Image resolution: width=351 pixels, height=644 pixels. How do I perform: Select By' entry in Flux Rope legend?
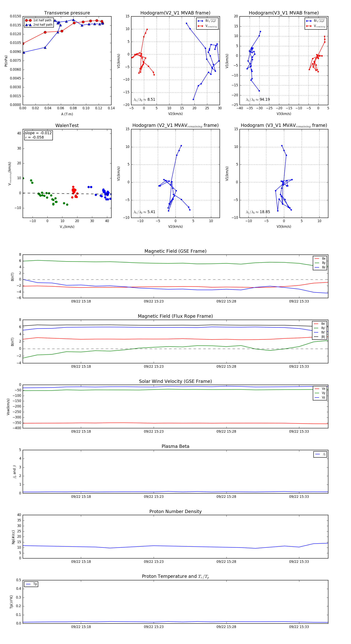point(320,328)
